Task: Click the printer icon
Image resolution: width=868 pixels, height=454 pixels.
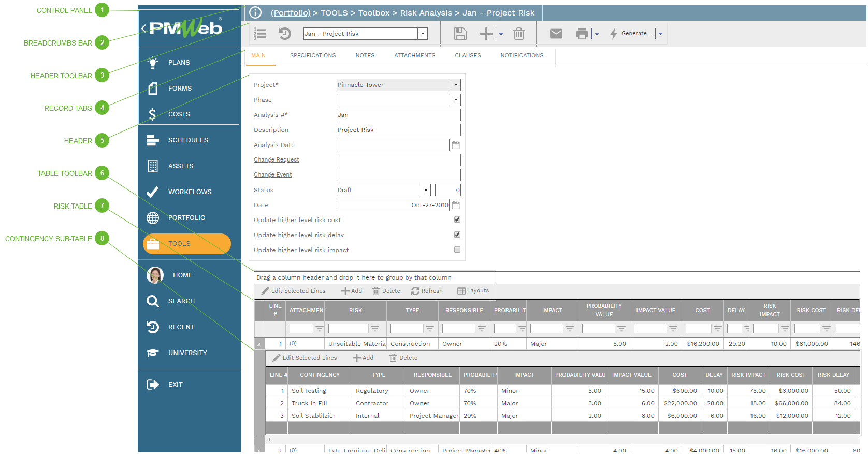Action: point(582,34)
